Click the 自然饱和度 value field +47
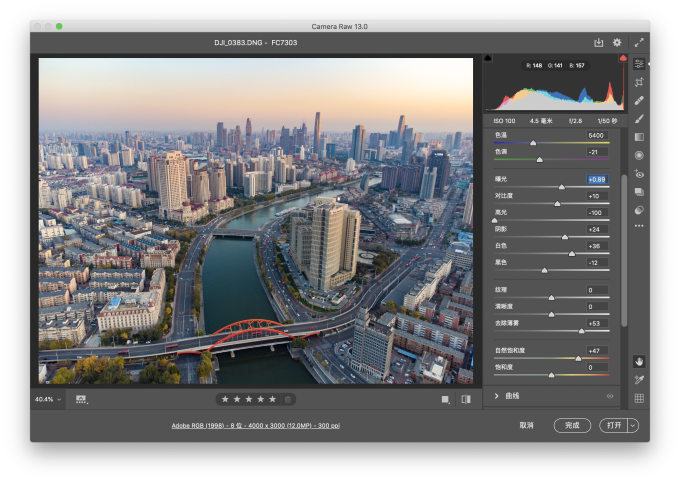680x482 pixels. coord(597,351)
